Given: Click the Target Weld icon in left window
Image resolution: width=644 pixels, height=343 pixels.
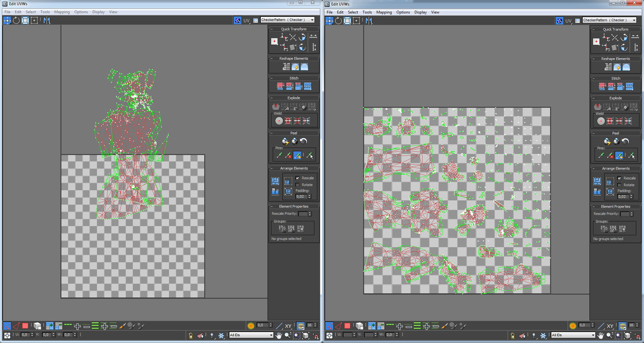Looking at the screenshot, I should [279, 121].
